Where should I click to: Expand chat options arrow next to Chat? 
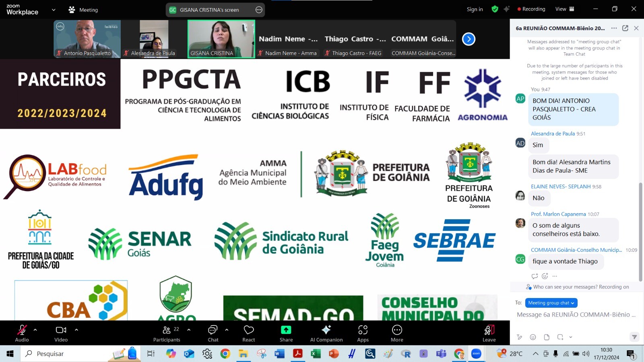227,330
